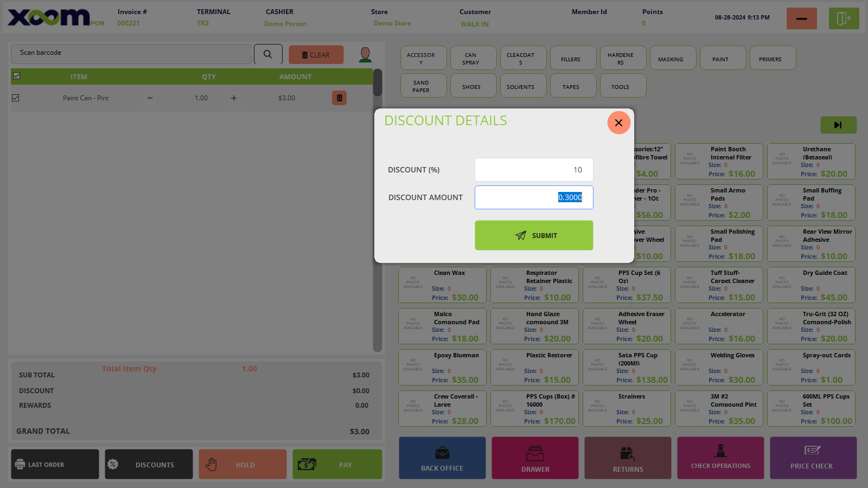Select the SOLVENTS category tab
868x488 pixels.
pos(520,86)
